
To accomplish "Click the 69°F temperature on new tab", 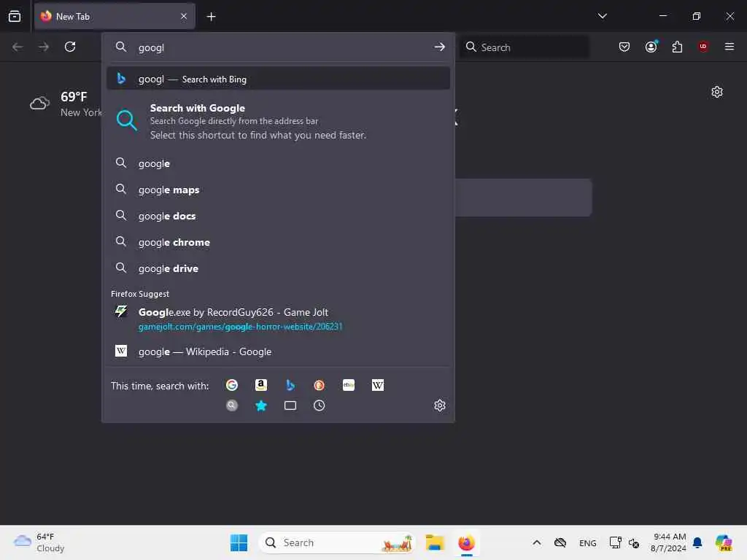I will pyautogui.click(x=74, y=97).
